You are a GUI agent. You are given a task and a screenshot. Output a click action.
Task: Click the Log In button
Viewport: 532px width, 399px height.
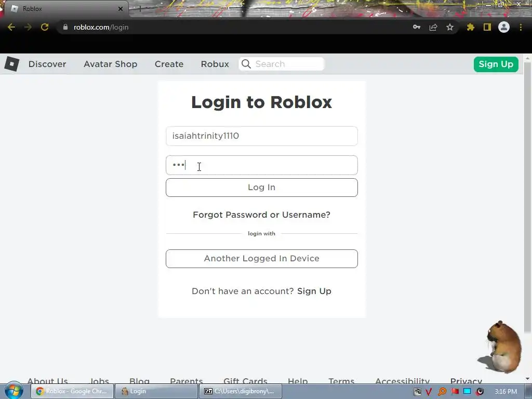tap(262, 187)
